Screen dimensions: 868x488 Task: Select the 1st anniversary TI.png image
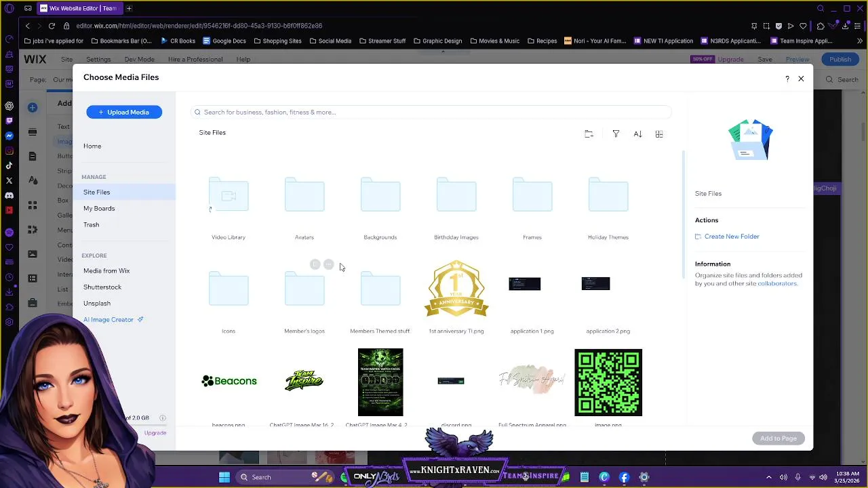coord(456,289)
